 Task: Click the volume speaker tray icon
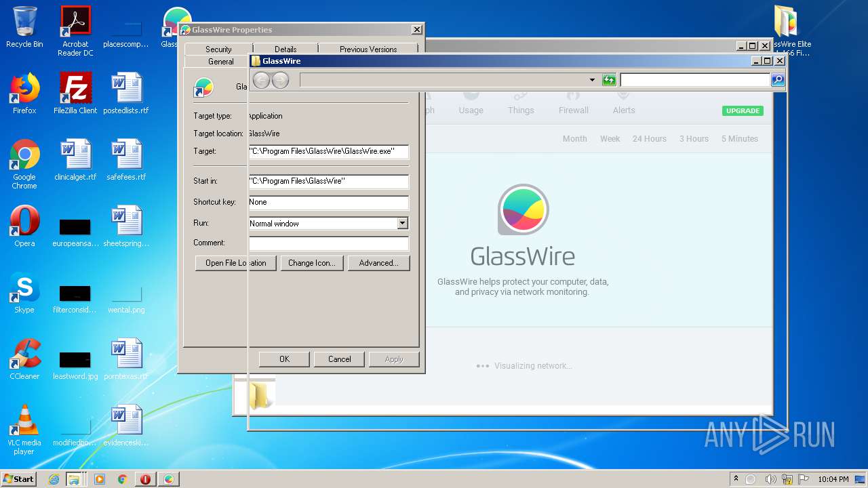tap(770, 479)
